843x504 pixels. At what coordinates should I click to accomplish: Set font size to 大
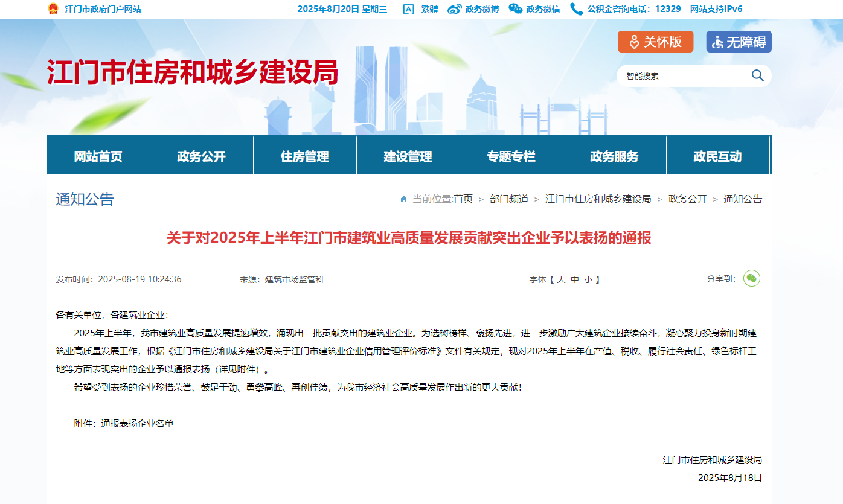pos(560,279)
